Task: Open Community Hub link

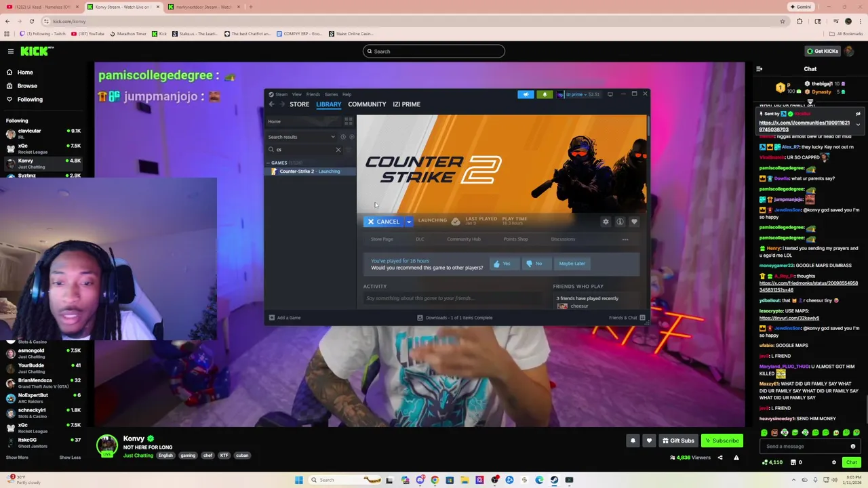Action: coord(464,239)
